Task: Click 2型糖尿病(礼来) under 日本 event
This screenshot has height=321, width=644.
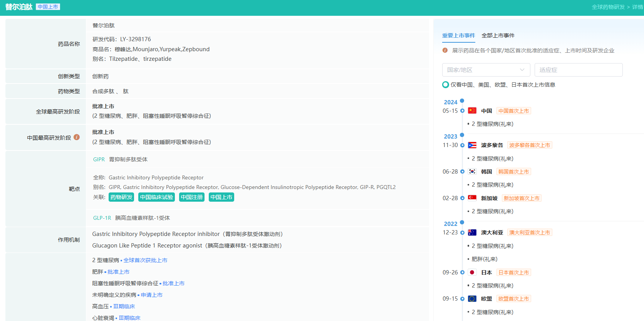Action: click(x=493, y=286)
